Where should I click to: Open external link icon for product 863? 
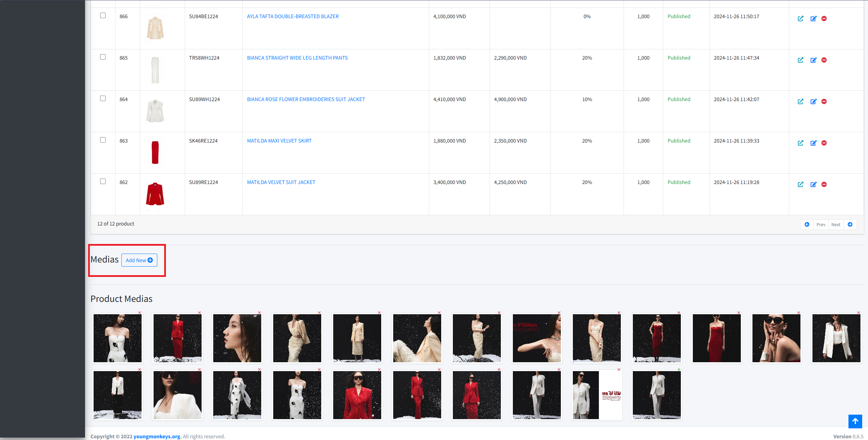point(800,143)
